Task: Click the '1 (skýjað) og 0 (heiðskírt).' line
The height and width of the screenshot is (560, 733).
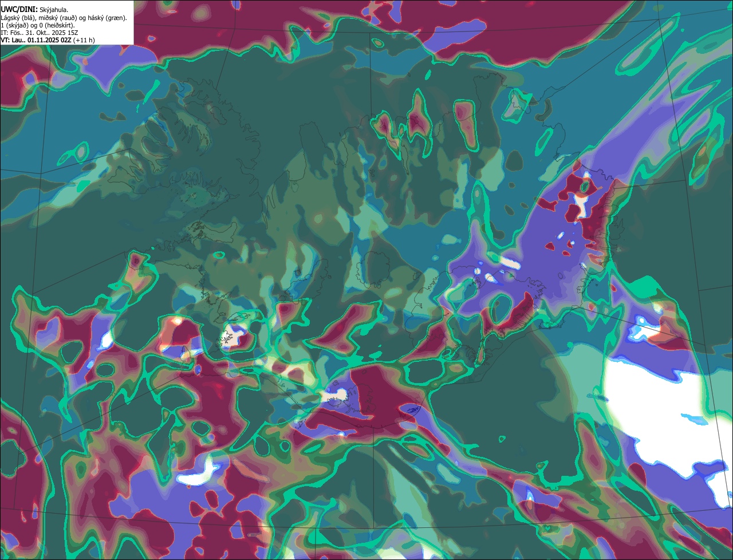Action: pos(38,25)
